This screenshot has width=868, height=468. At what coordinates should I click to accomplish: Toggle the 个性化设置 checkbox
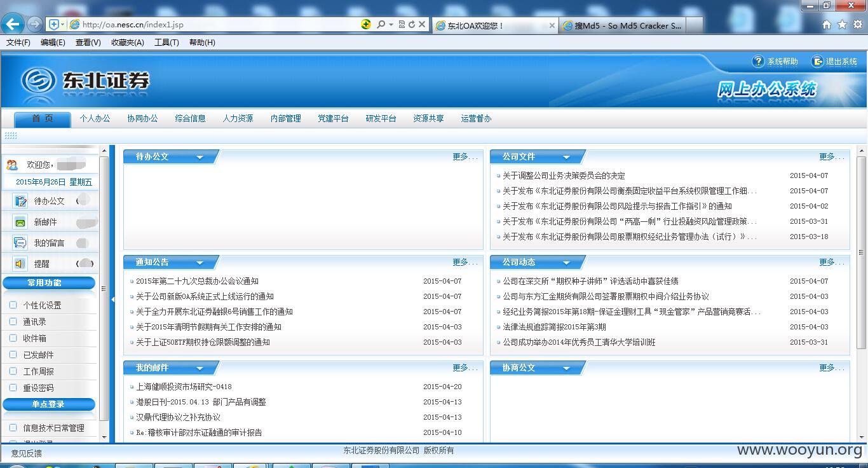click(x=13, y=305)
